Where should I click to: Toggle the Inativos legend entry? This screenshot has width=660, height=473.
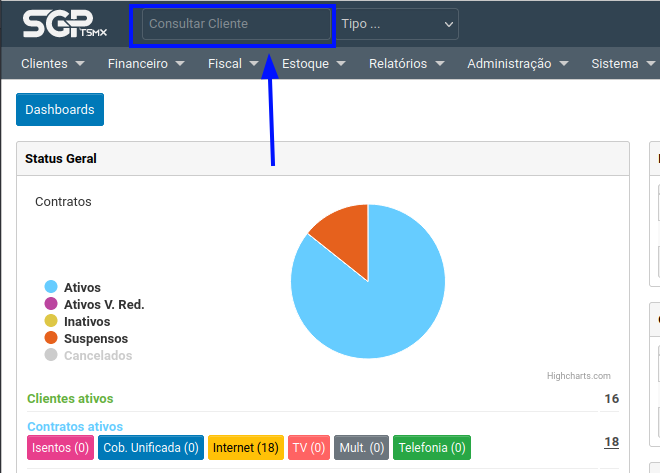[x=87, y=322]
